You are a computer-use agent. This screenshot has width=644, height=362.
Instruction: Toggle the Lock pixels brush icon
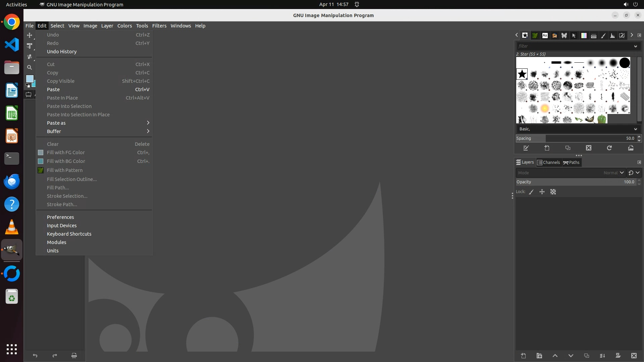(531, 192)
